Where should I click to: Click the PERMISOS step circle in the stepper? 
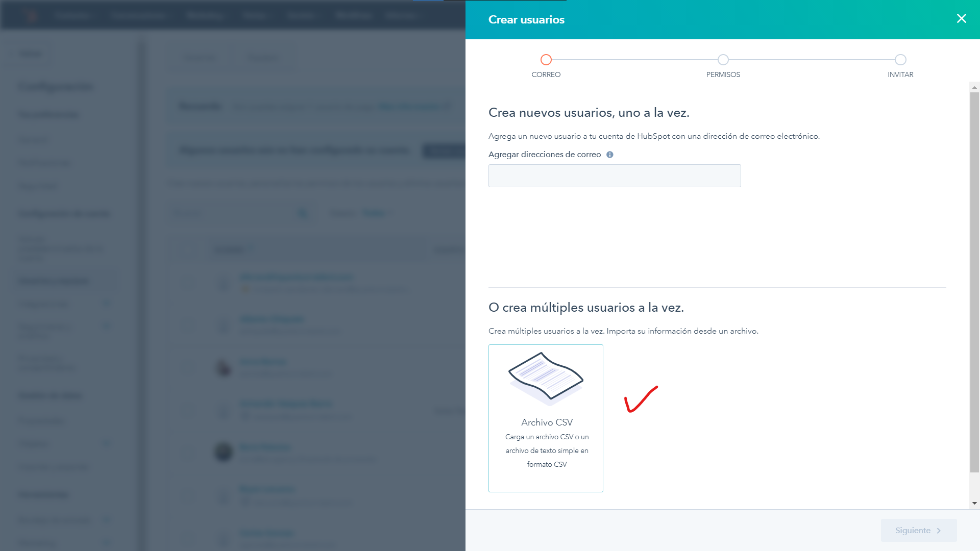[723, 60]
